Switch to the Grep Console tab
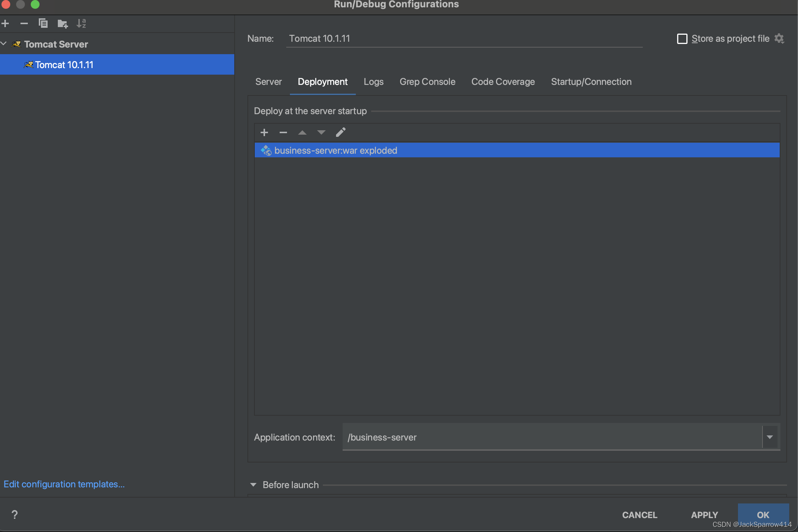This screenshot has width=798, height=532. point(428,82)
